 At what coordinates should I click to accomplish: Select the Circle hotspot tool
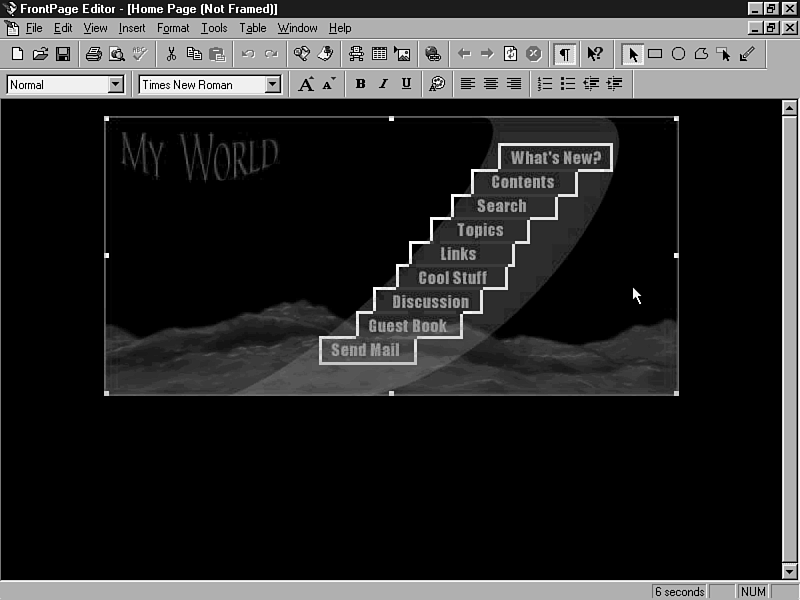[678, 54]
